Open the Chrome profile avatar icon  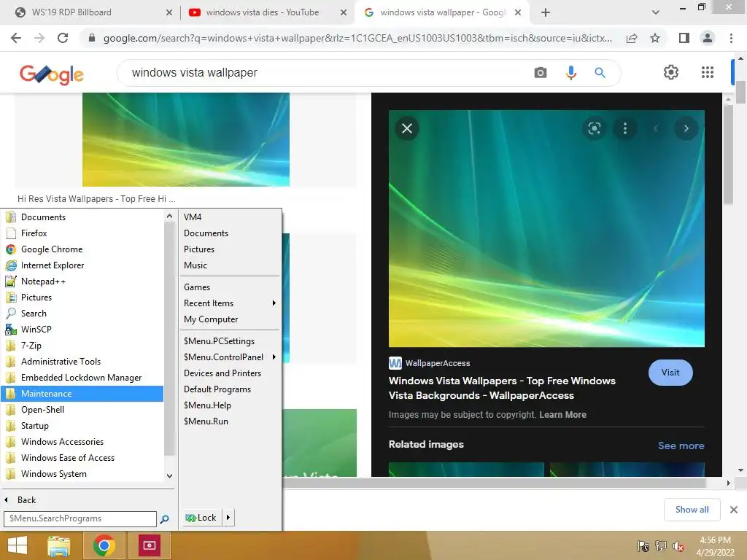pos(708,38)
